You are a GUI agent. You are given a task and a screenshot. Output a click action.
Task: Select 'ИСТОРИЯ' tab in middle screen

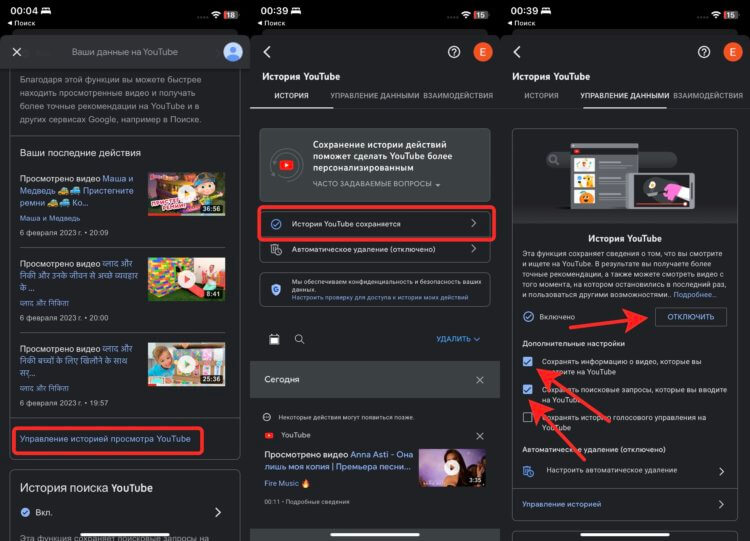pos(291,96)
